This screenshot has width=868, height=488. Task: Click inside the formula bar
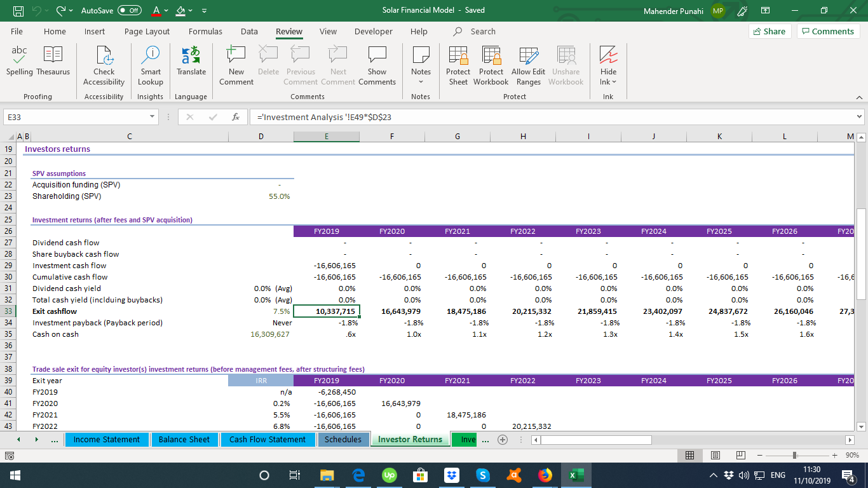coord(445,116)
